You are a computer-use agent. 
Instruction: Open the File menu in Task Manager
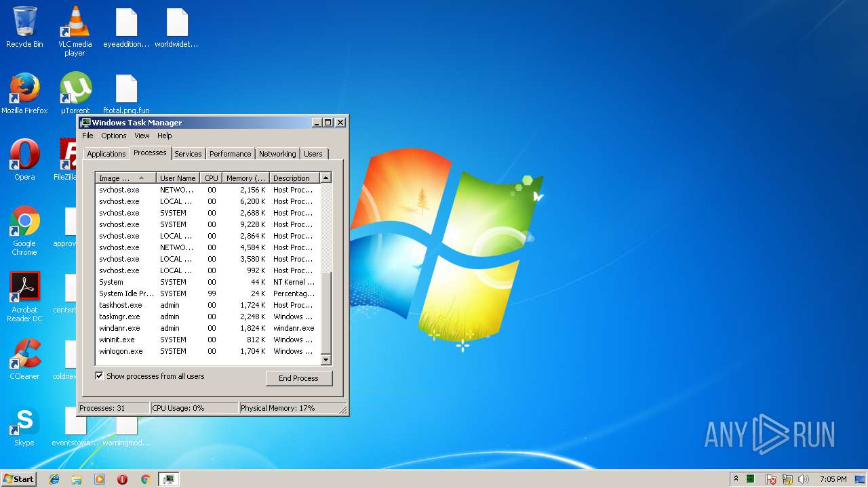point(87,136)
